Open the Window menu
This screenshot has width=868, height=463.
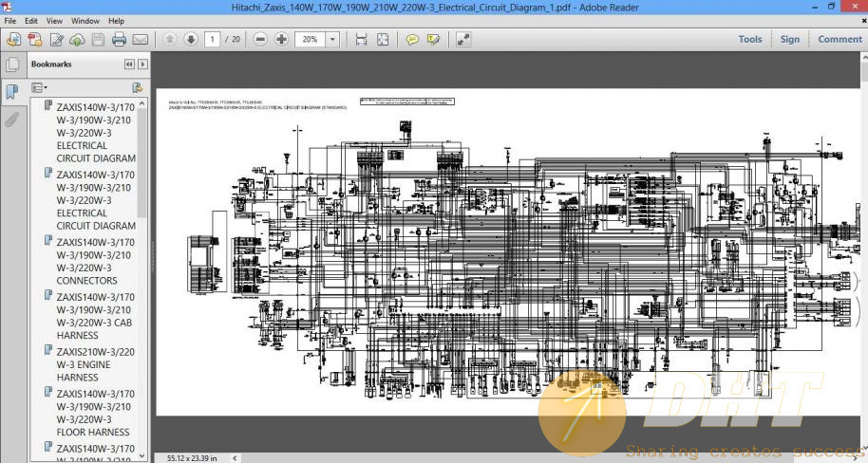click(85, 21)
